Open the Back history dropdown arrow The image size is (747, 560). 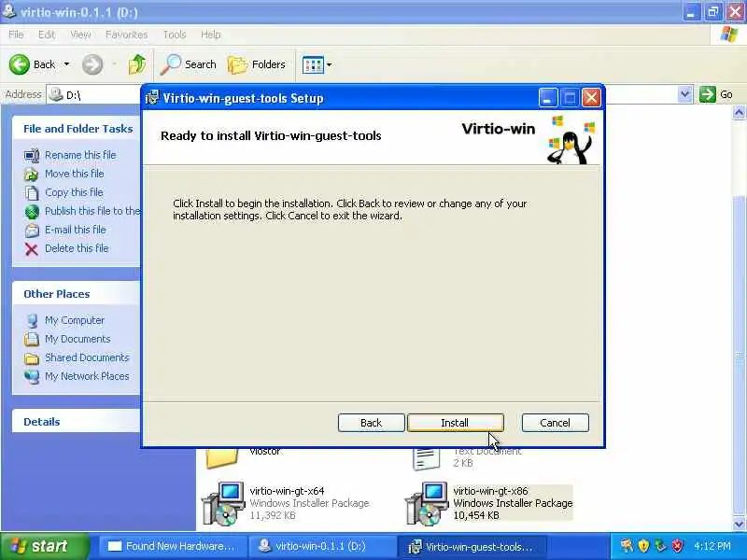tap(66, 64)
